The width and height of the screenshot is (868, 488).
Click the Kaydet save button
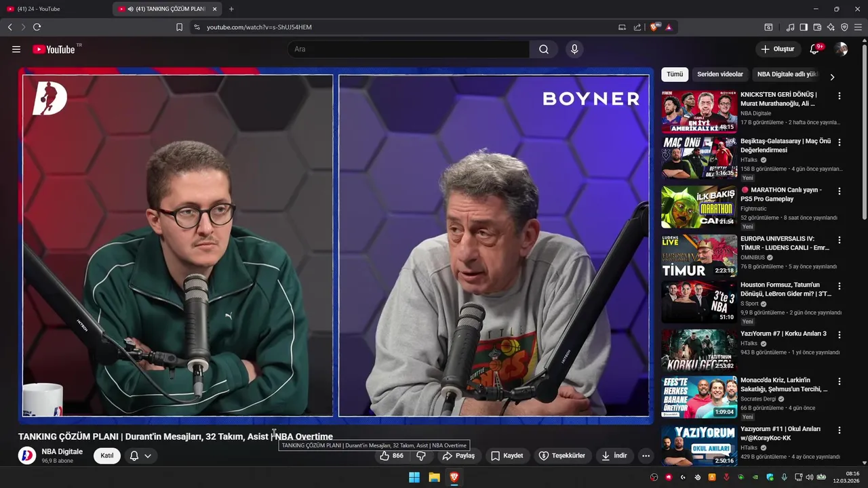507,455
